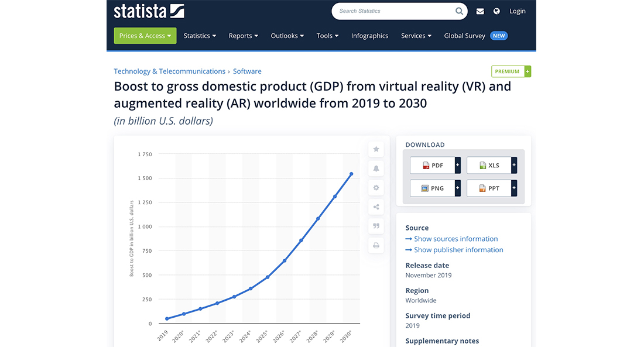Image resolution: width=644 pixels, height=347 pixels.
Task: Click the quotation mark citation icon
Action: click(376, 226)
